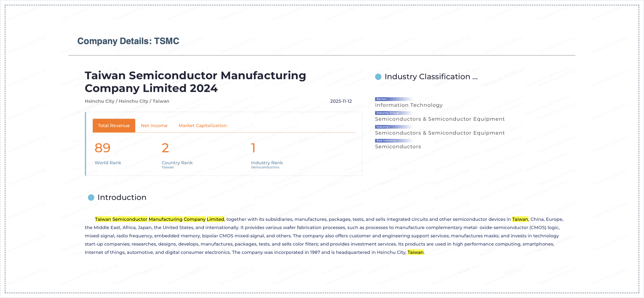This screenshot has width=644, height=298.
Task: Click the Country Rank number 2
Action: pyautogui.click(x=165, y=148)
